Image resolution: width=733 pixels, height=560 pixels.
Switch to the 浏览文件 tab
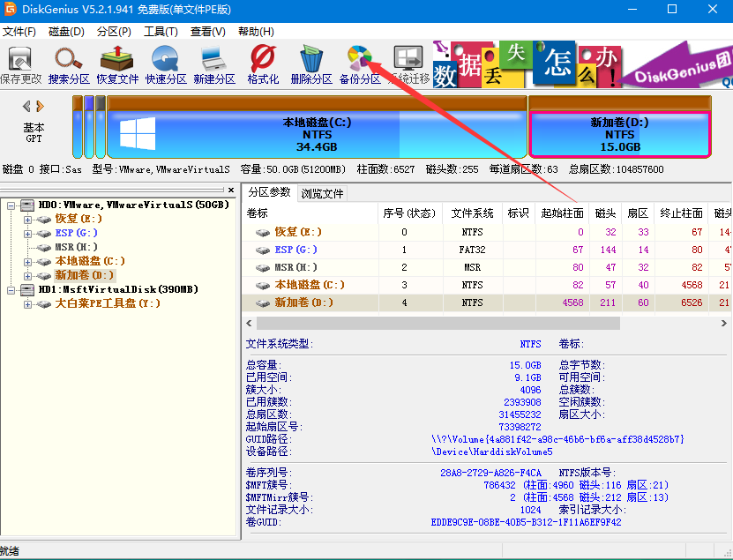tap(322, 193)
